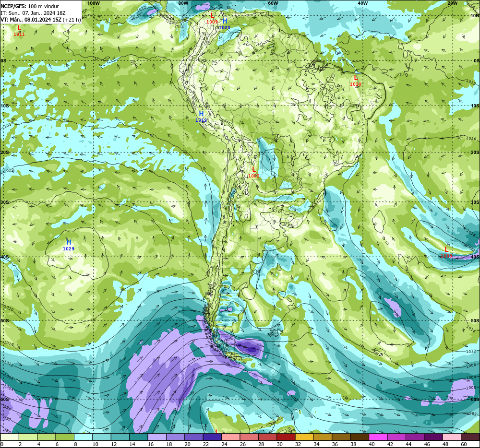Screen dimensions: 480x448
Task: Click the '10N' latitude label at top right
Action: click(475, 16)
